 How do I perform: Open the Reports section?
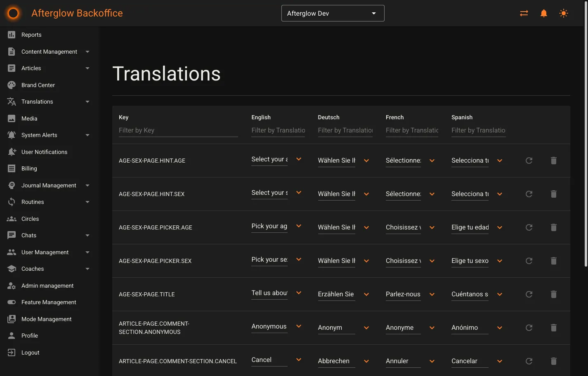(31, 35)
